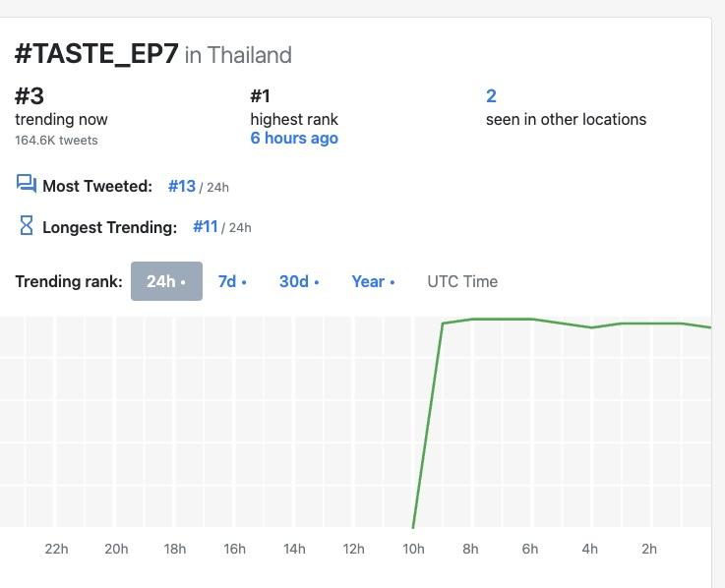Screen dimensions: 725x588
Task: Toggle the UTC Time option
Action: tap(462, 281)
